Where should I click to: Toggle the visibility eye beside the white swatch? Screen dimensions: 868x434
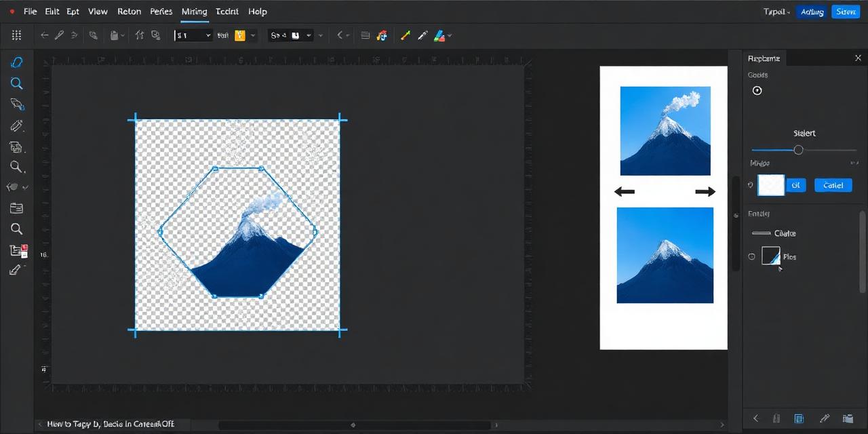tap(751, 185)
